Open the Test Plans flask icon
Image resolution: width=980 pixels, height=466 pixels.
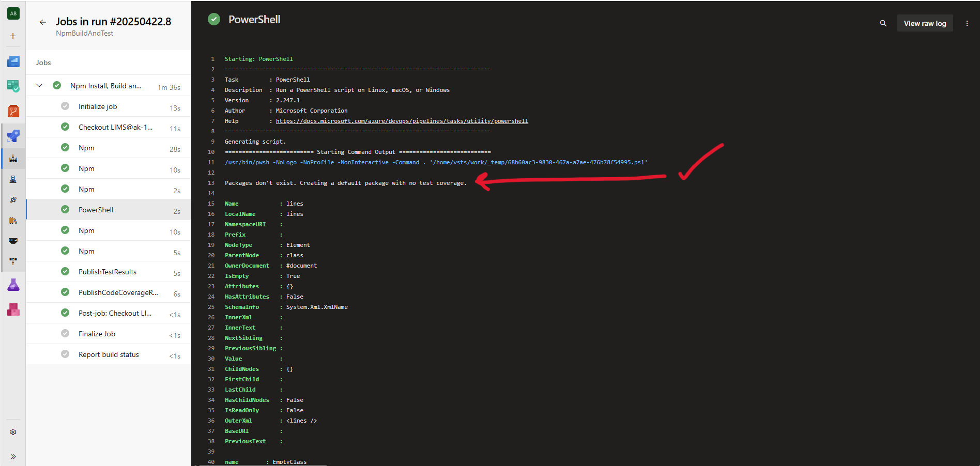click(13, 285)
